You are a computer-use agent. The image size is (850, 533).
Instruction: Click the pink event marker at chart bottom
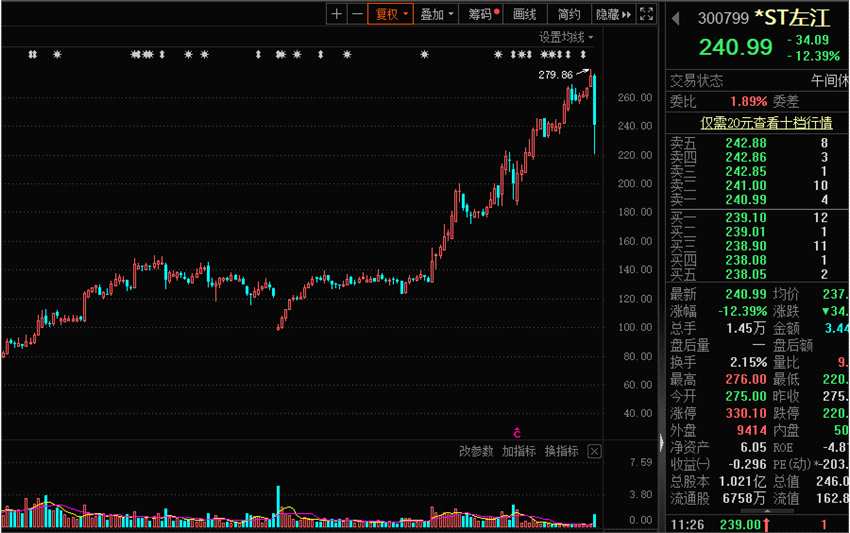pos(517,433)
